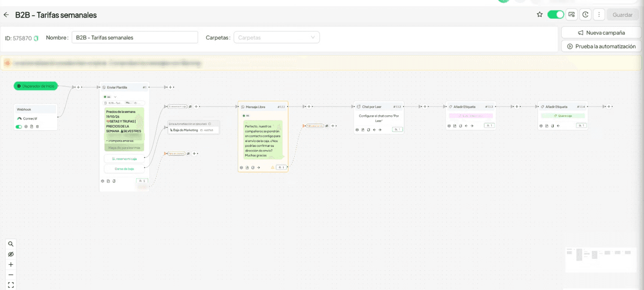Open notes icon on the Chat por Leer node
Screen dimensions: 644x290
[363, 130]
